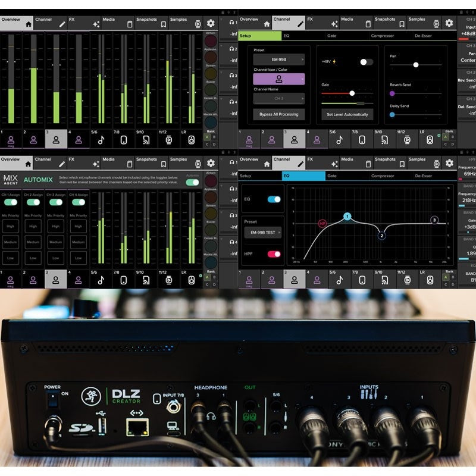Toggle the +48V phantom power switch

367,62
